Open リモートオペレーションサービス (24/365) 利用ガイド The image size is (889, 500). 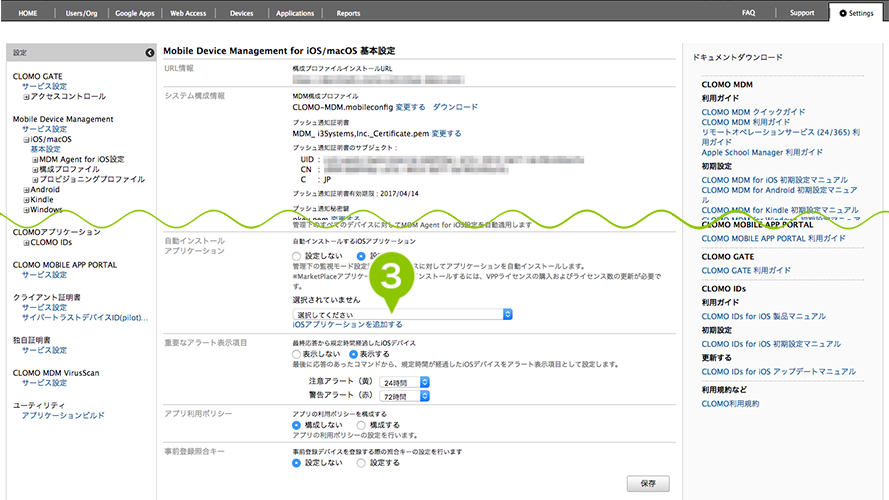[x=781, y=137]
